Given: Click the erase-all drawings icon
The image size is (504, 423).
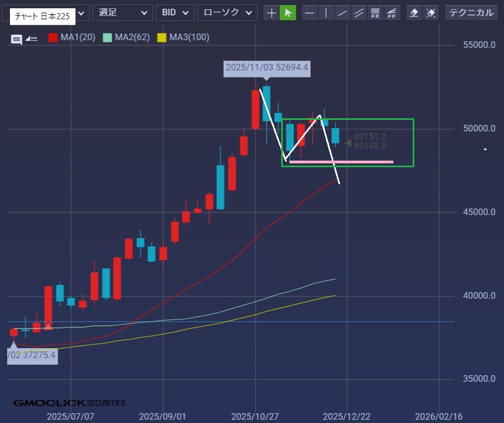Looking at the screenshot, I should (x=431, y=13).
